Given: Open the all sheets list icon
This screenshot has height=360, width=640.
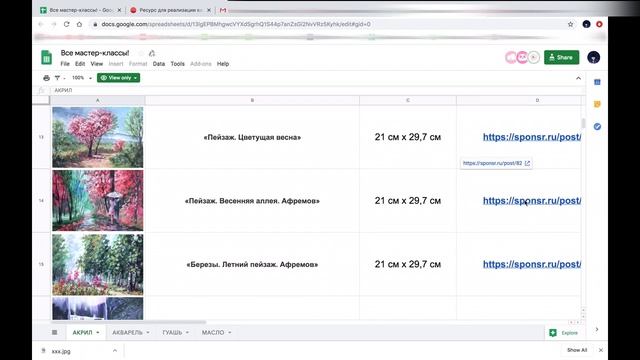Looking at the screenshot, I should point(54,332).
